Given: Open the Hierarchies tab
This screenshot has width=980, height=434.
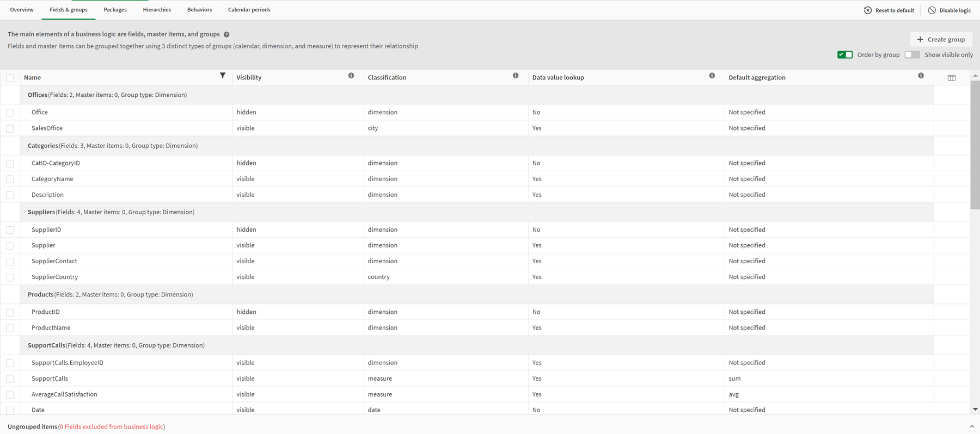Looking at the screenshot, I should pyautogui.click(x=157, y=10).
